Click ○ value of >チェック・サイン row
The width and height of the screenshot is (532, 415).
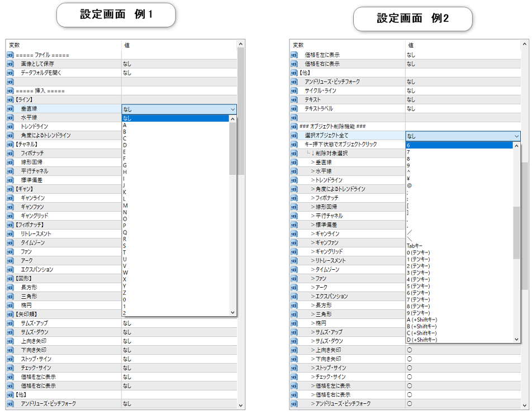[410, 377]
